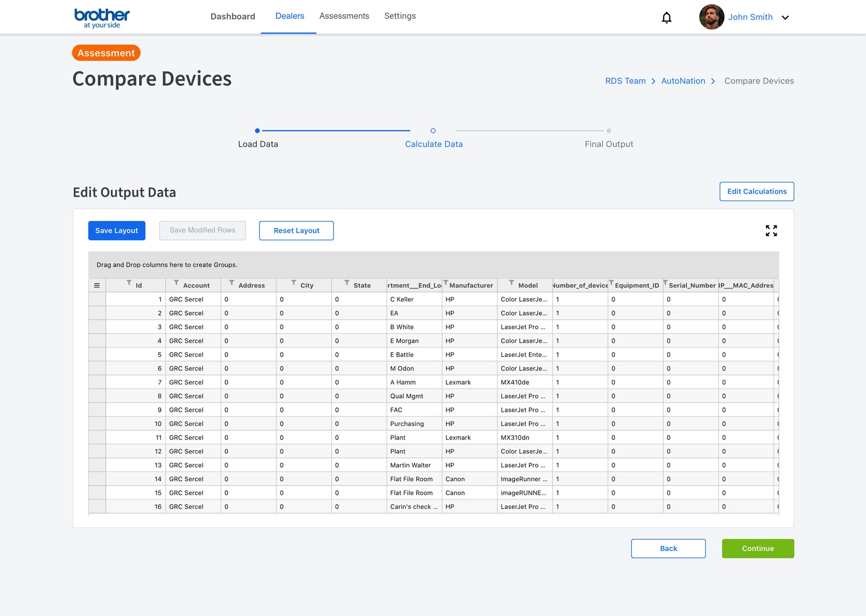Click the 'MX410de' model cell
The width and height of the screenshot is (866, 616).
point(525,382)
